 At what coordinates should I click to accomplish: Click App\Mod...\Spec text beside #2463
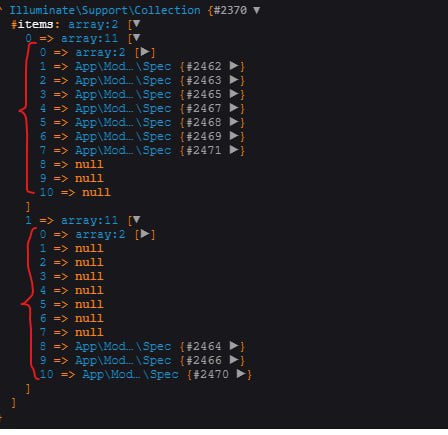[123, 80]
